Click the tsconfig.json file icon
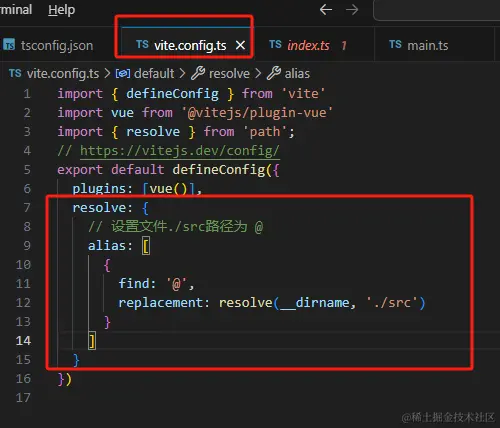 [9, 45]
